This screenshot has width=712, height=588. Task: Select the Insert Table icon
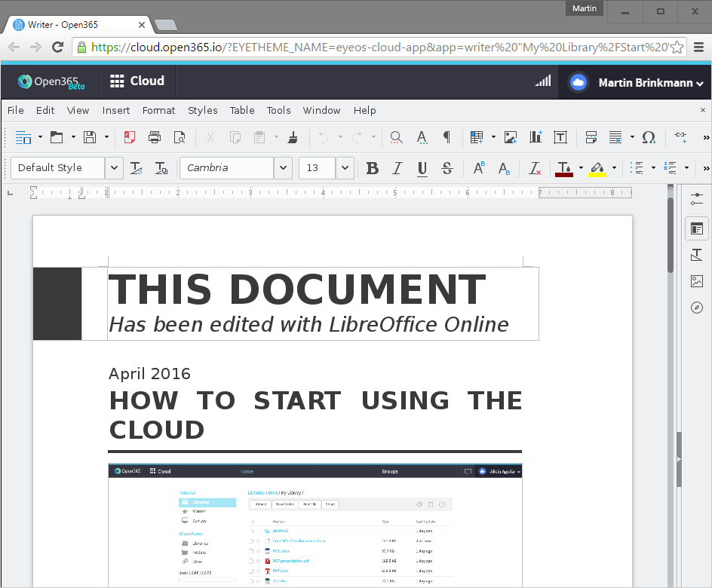[x=476, y=137]
